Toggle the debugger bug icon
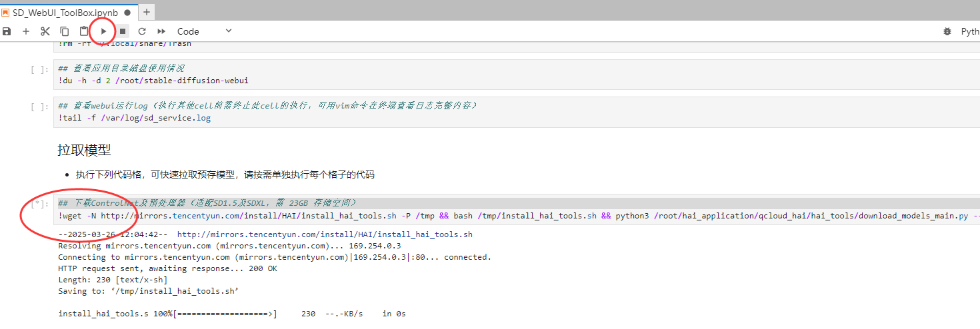 click(947, 31)
